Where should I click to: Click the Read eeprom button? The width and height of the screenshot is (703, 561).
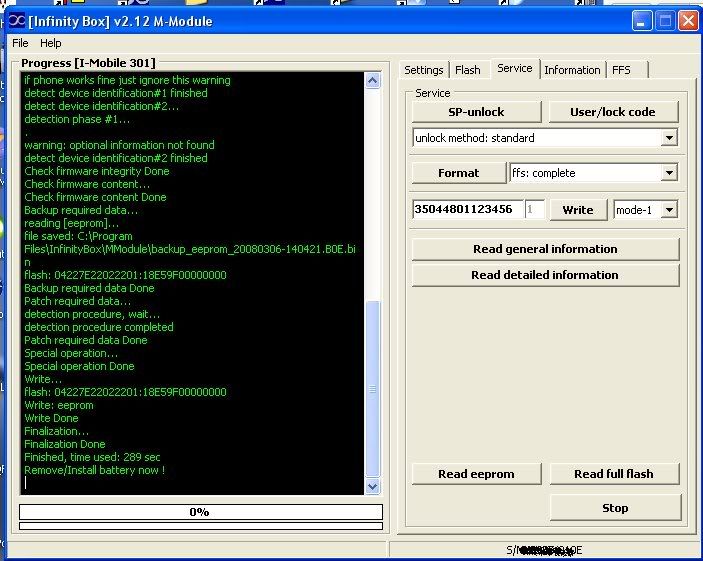point(476,474)
